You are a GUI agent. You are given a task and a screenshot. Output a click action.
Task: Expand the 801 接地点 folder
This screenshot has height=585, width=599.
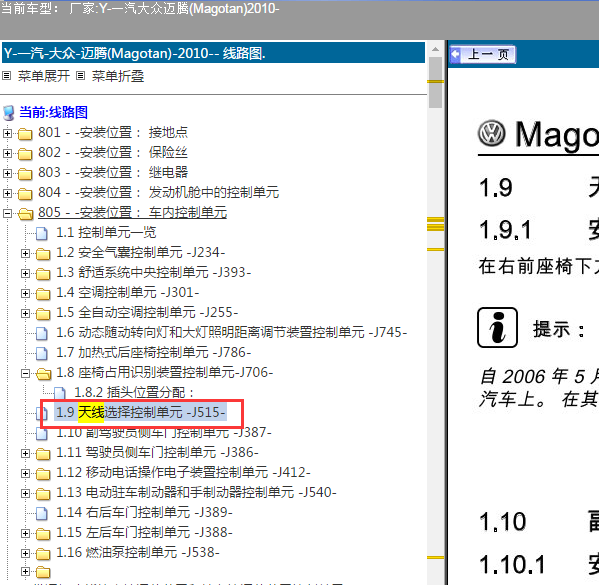(x=7, y=133)
